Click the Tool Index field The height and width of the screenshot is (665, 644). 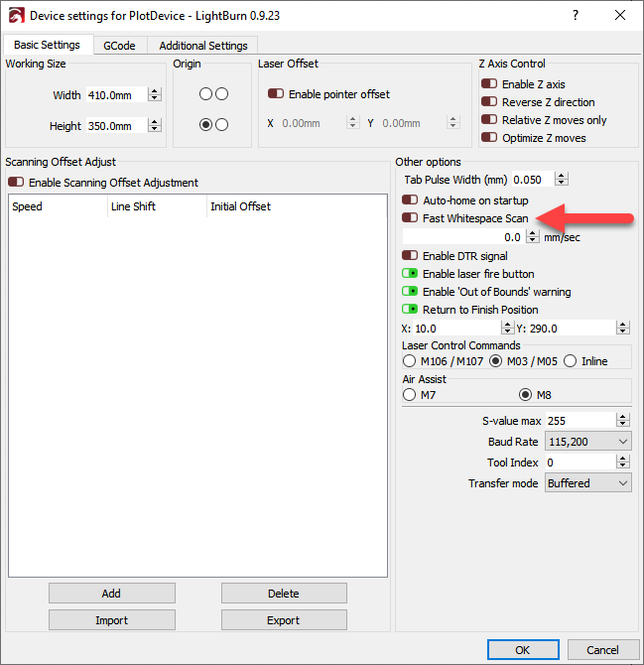(580, 462)
